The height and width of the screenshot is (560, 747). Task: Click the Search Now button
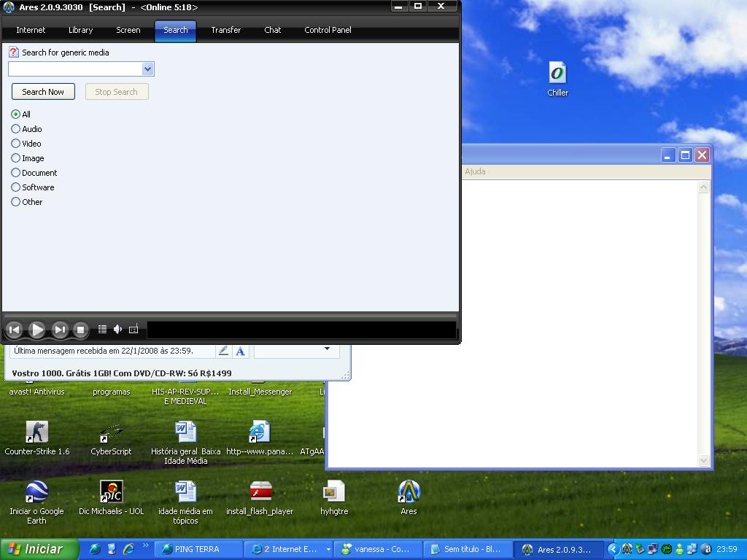(x=43, y=92)
